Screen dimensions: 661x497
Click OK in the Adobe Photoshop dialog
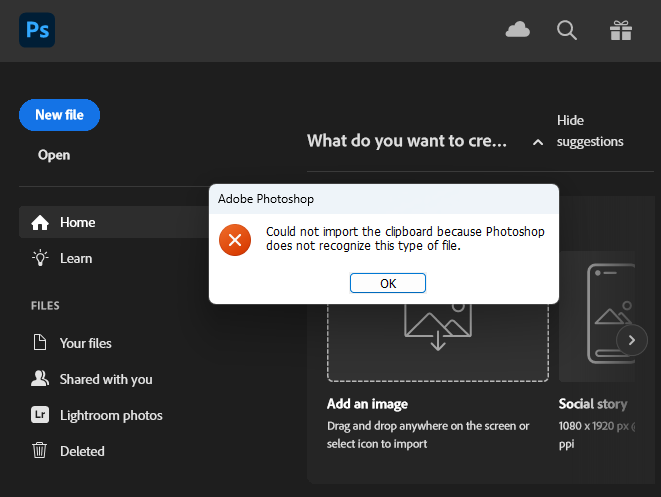388,283
